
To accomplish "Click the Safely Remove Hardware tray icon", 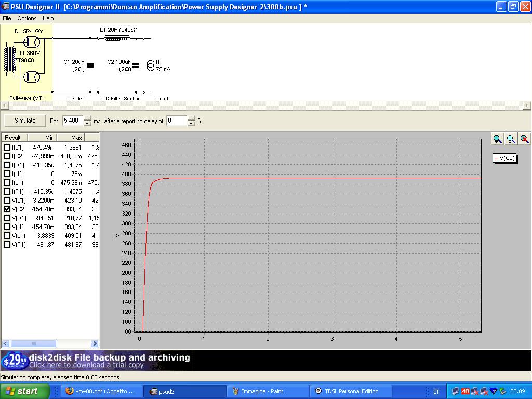I will (x=503, y=391).
